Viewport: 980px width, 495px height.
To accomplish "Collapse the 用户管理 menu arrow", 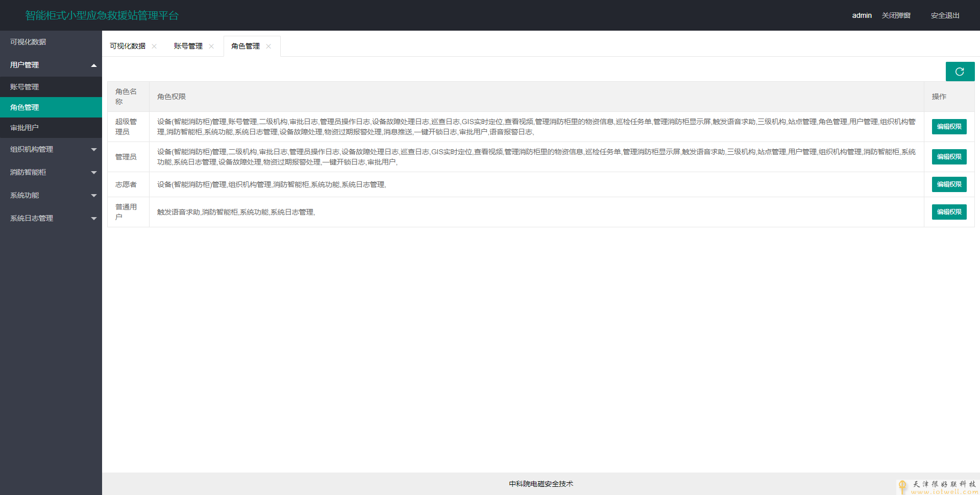I will pos(94,65).
